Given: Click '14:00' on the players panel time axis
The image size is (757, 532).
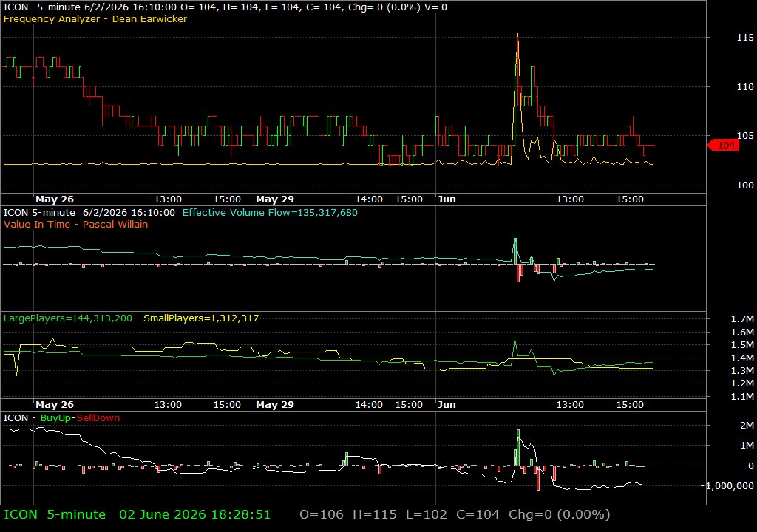Looking at the screenshot, I should (x=369, y=405).
